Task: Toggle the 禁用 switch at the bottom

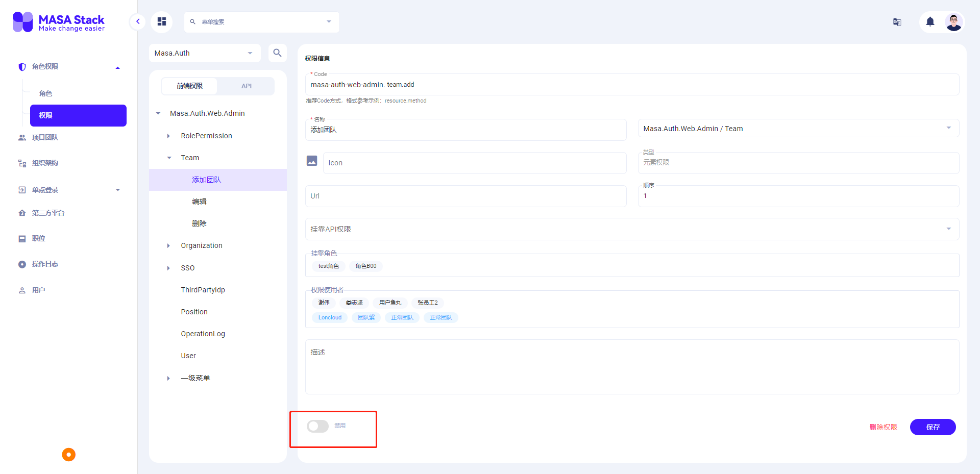Action: tap(317, 426)
